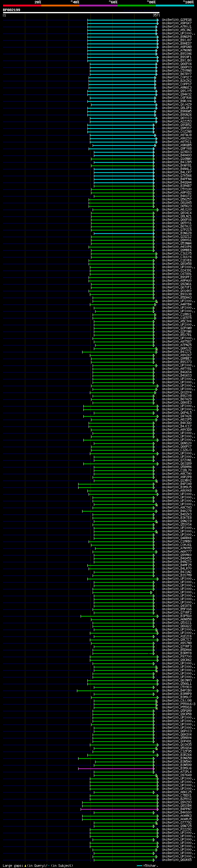This screenshot has height=868, width=197.
Task: Select the UniRef100_A8J1X0 label
Action: 176,210
